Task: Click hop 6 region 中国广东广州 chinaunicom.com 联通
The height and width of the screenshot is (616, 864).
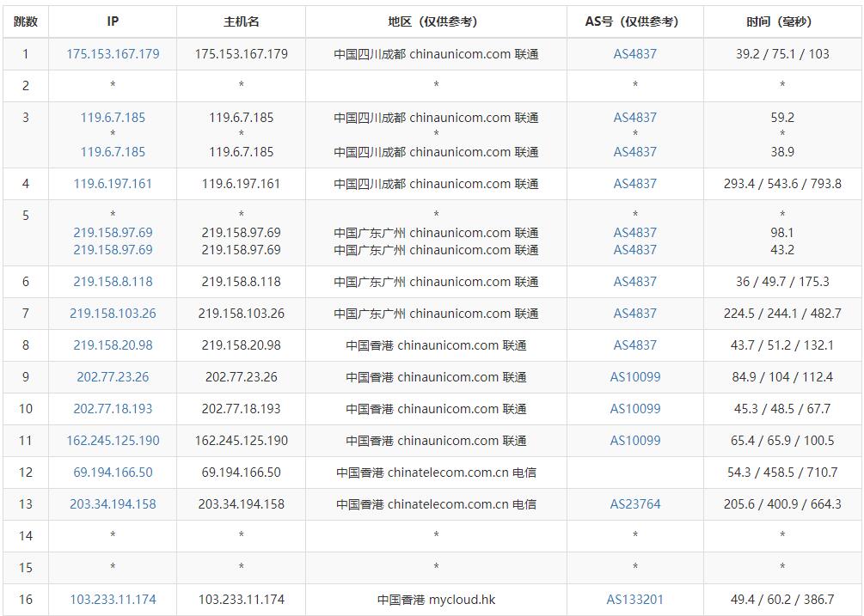Action: coord(436,282)
